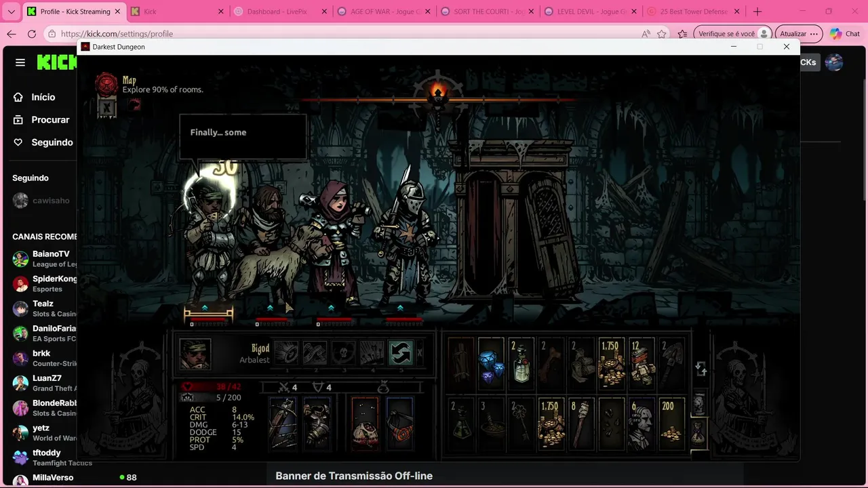Select the Arbalest's second combat skill
The height and width of the screenshot is (488, 868).
[x=315, y=353]
